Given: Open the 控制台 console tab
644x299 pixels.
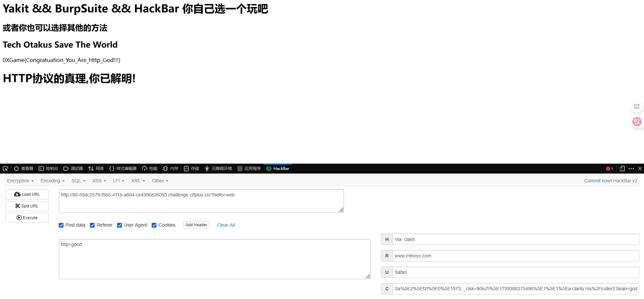Looking at the screenshot, I should (48, 169).
